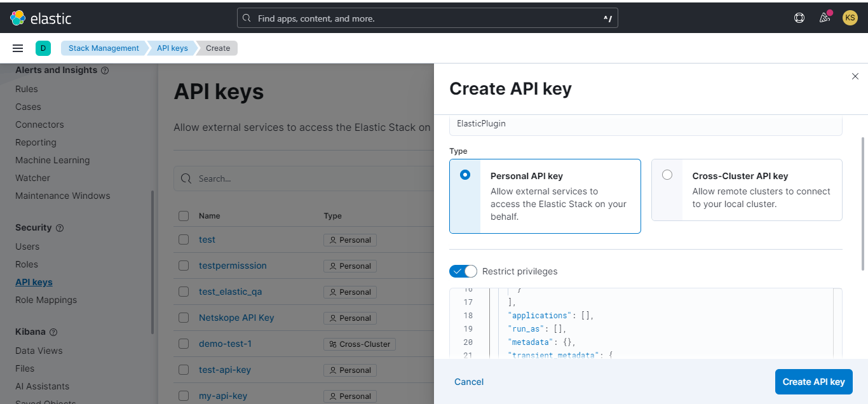Open Reporting in the sidebar

pos(36,142)
